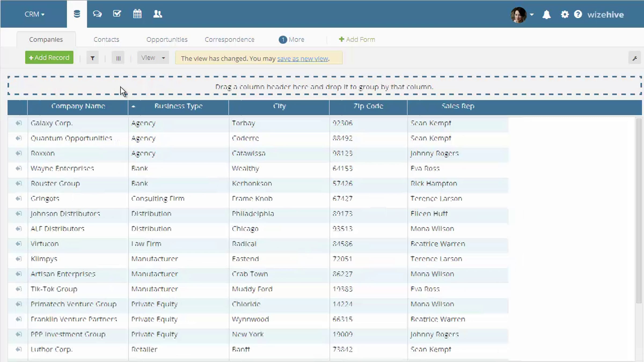Open the calendar icon in top bar
This screenshot has width=644, height=362.
137,14
